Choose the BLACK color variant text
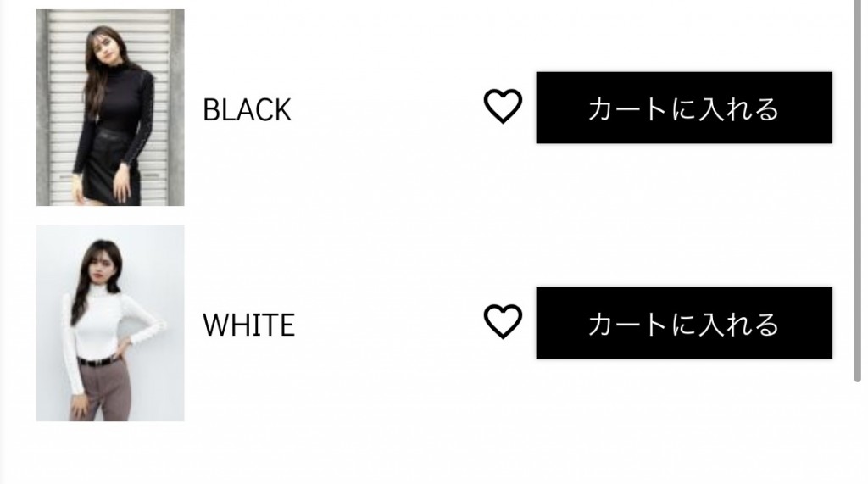This screenshot has height=484, width=868. click(247, 109)
